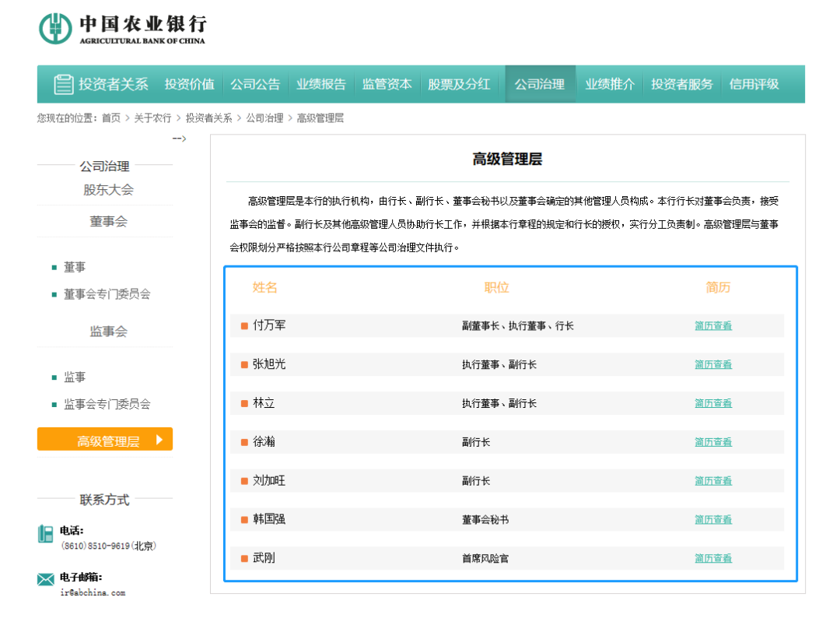View 简历查看 for 张旭光

[x=713, y=364]
